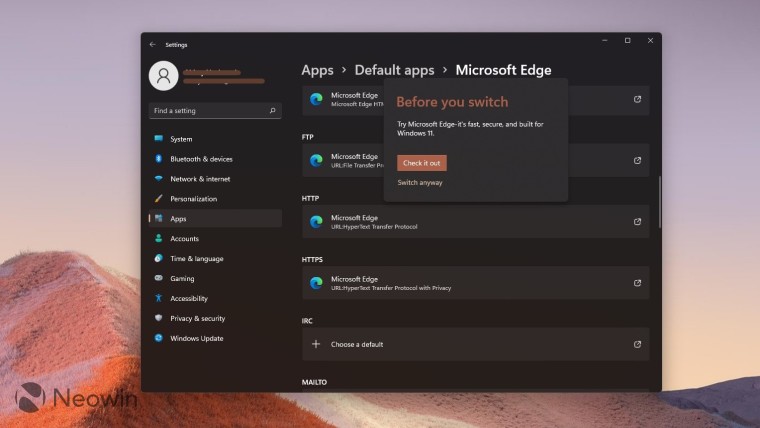Click the Check it out button
This screenshot has width=760, height=428.
[x=422, y=163]
